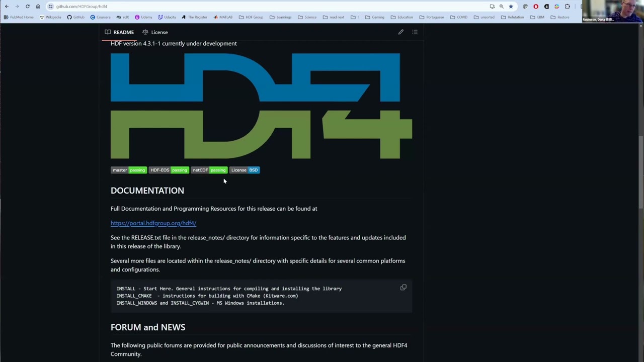Open Udacity bookmark

tap(167, 17)
